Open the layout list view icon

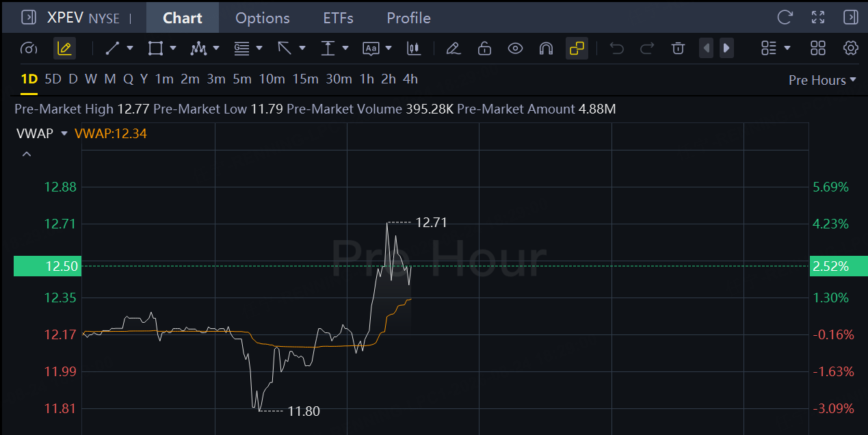pos(769,48)
